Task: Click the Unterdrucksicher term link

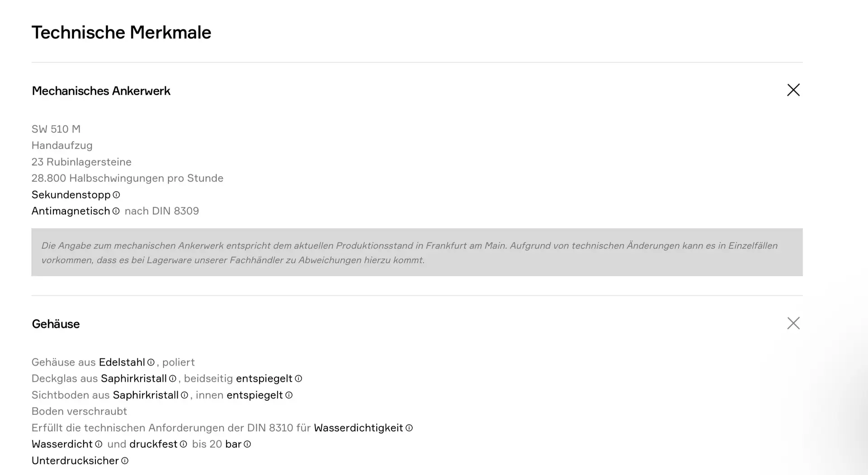Action: [x=75, y=461]
